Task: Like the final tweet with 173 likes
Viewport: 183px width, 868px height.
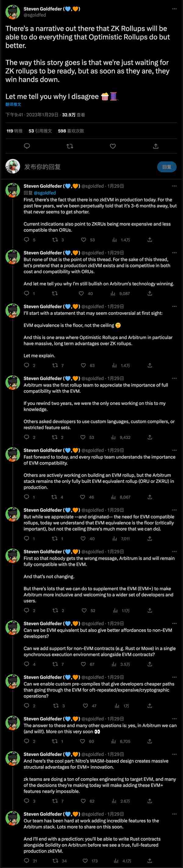Action: (84, 860)
